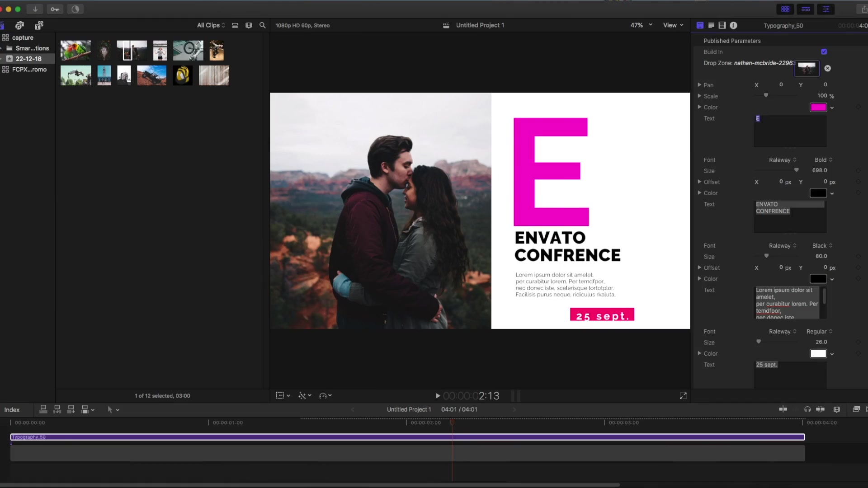This screenshot has width=868, height=488.
Task: Open the video inspector tab icon
Action: 722,25
